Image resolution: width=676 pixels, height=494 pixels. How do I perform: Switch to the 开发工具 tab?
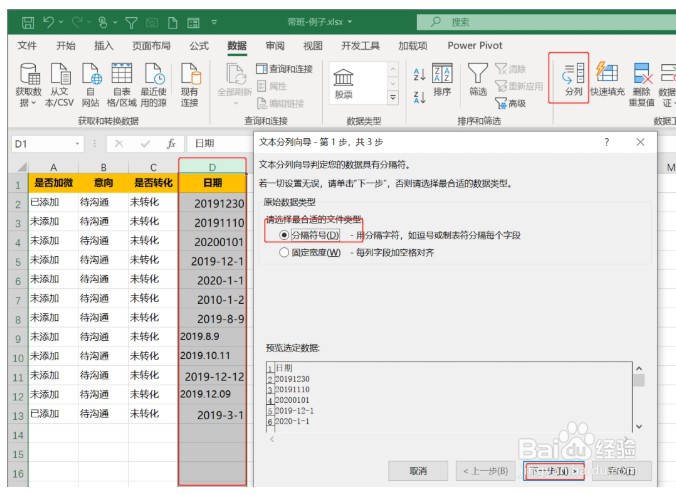click(x=360, y=45)
